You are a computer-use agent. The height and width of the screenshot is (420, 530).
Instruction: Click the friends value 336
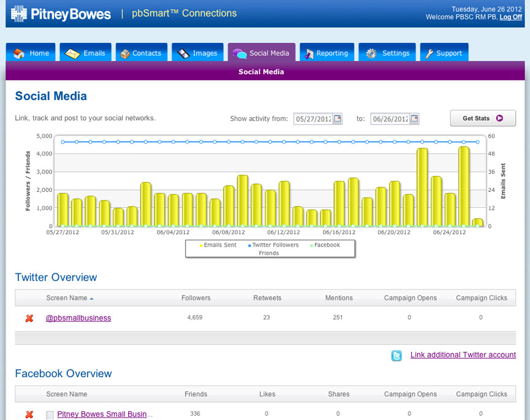click(x=195, y=413)
